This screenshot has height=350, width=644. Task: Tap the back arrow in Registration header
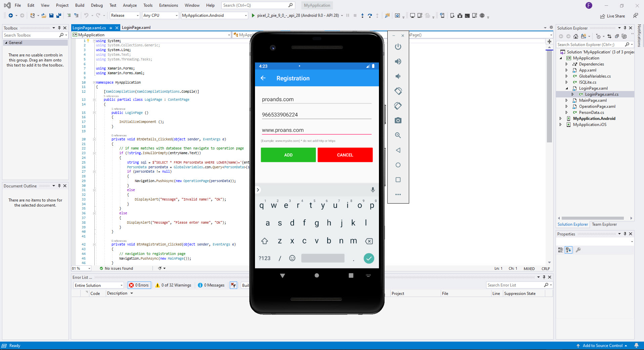pos(263,78)
